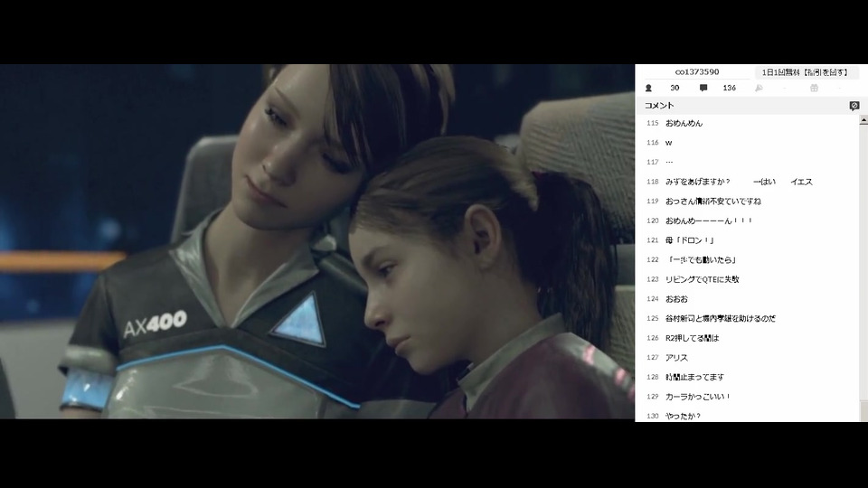The height and width of the screenshot is (488, 868).
Task: Open community link co1373590
Action: [x=697, y=72]
